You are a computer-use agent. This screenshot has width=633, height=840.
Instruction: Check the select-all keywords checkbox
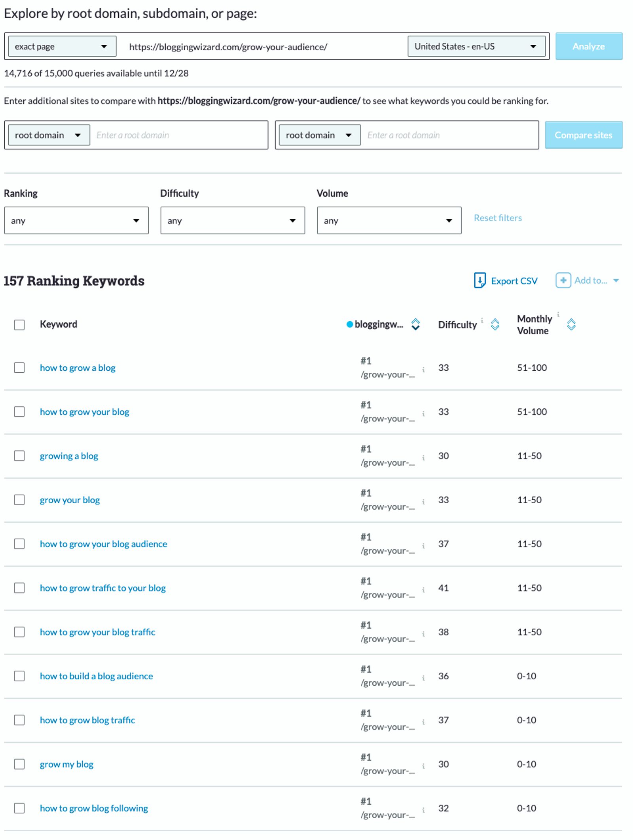tap(19, 324)
